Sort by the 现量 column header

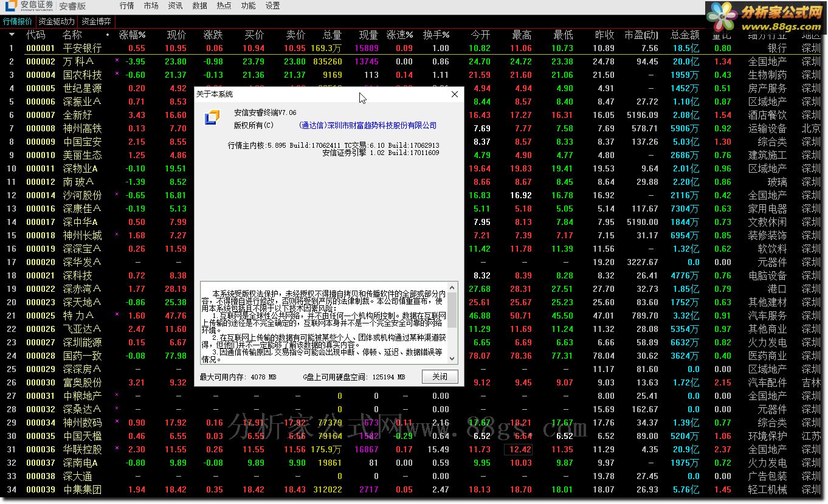pyautogui.click(x=368, y=35)
